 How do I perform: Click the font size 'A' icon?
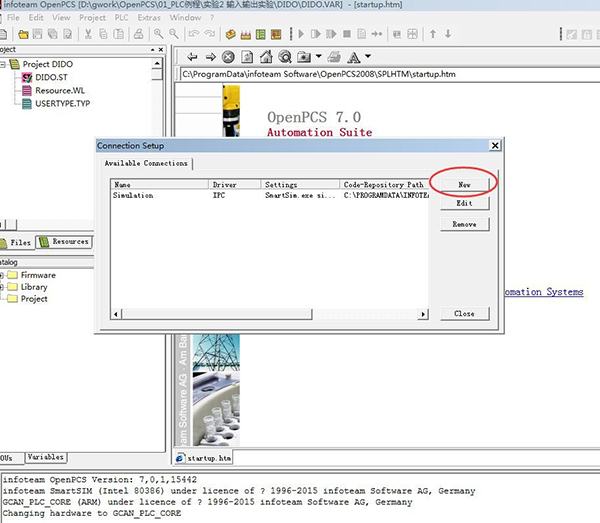coord(355,57)
